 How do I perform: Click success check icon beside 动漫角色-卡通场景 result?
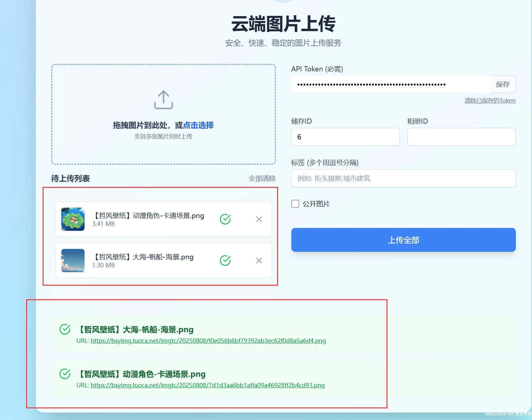[65, 374]
